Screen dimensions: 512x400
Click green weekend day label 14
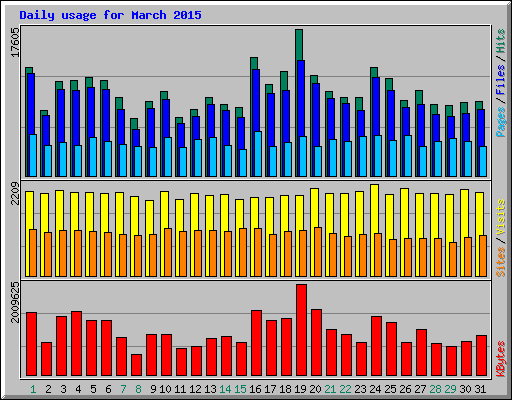(x=225, y=389)
